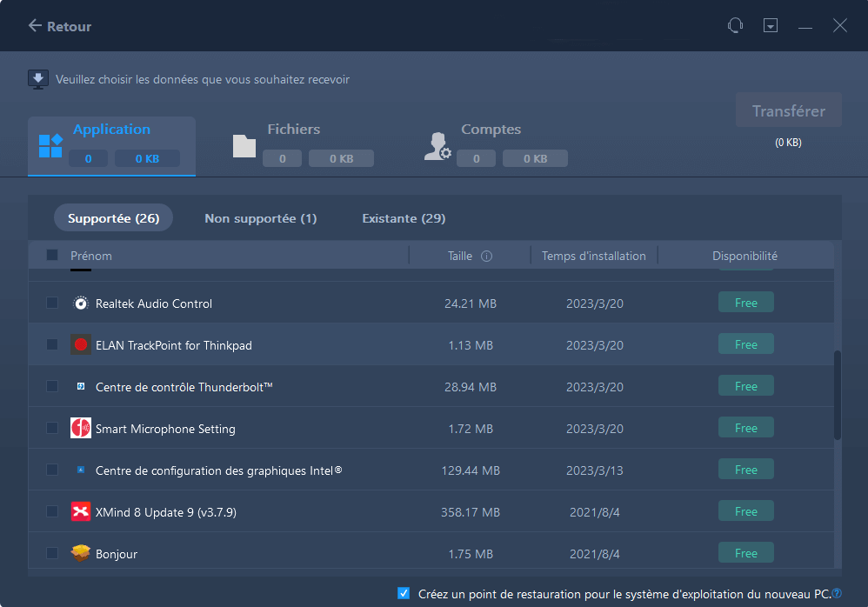The width and height of the screenshot is (868, 607).
Task: Check the select-all checkbox above the list
Action: coord(51,255)
